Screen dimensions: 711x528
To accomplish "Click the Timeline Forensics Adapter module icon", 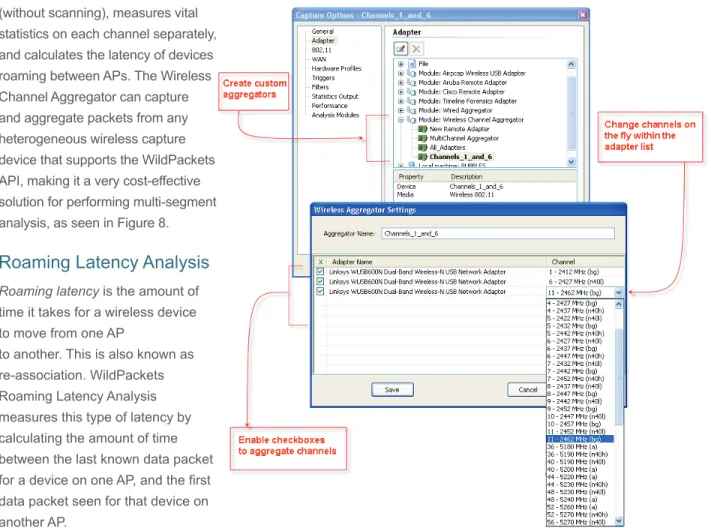I will coord(412,101).
